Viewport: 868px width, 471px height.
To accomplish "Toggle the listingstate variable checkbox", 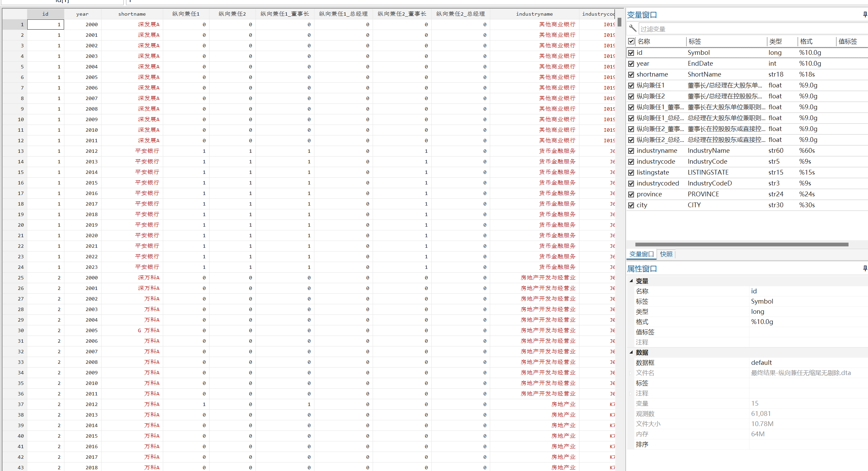I will (x=631, y=173).
